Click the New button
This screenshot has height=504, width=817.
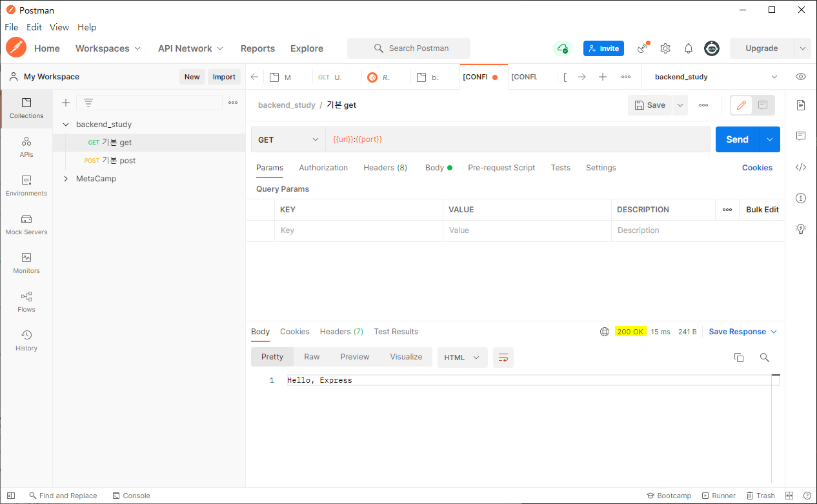point(192,77)
